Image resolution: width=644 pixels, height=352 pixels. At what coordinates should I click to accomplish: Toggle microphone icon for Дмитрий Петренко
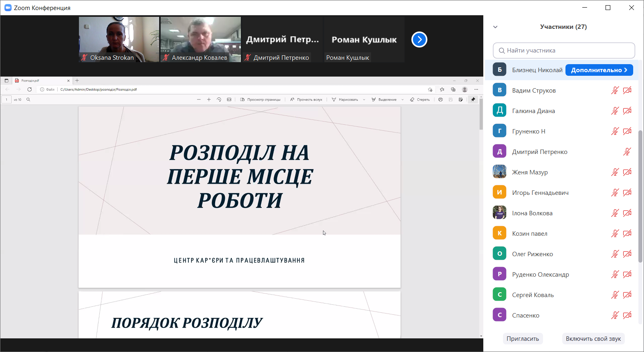click(x=627, y=152)
